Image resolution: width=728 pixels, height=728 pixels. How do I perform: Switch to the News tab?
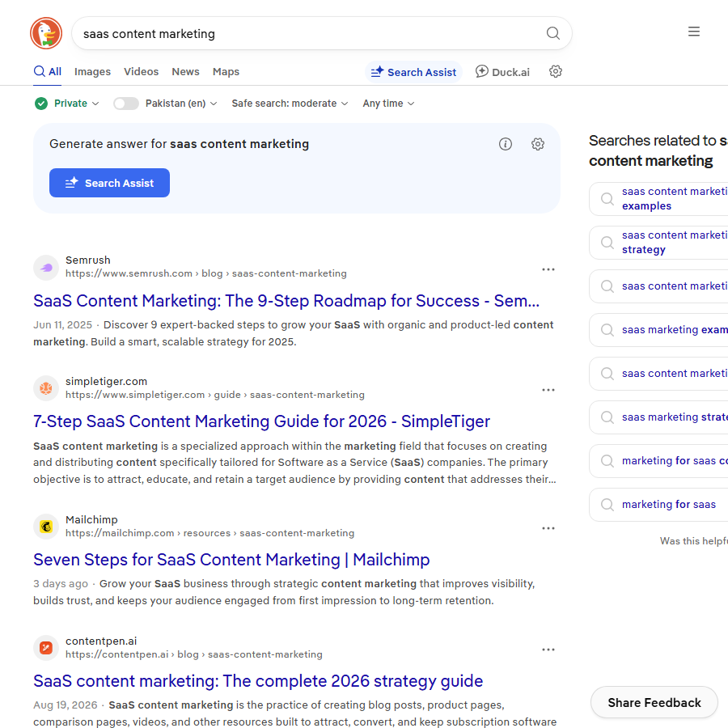pyautogui.click(x=185, y=71)
